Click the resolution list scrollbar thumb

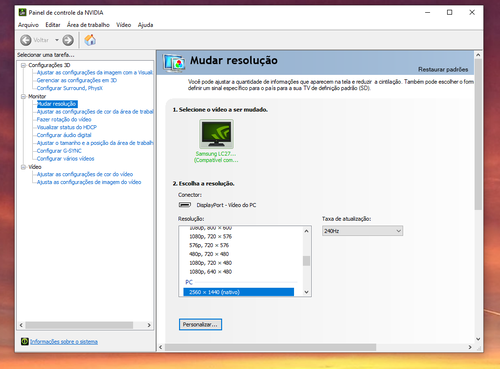click(306, 261)
